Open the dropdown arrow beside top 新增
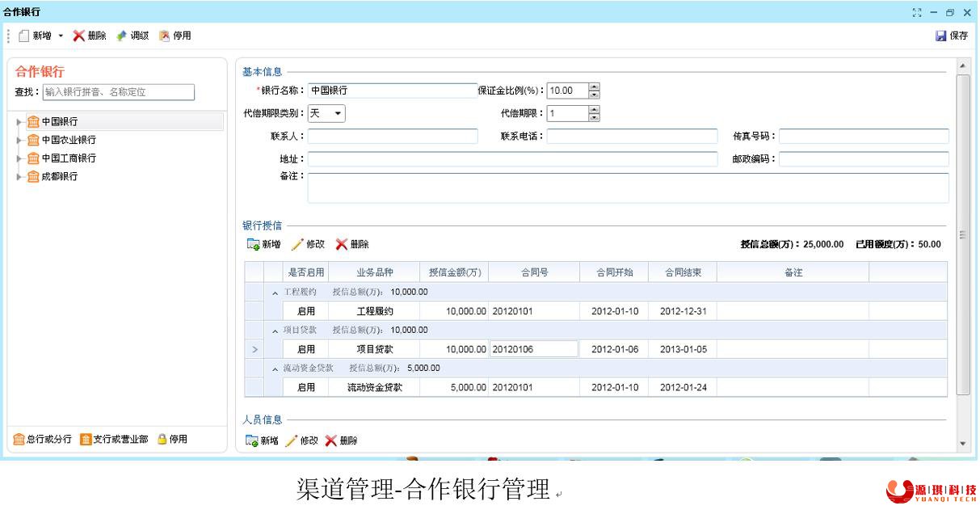The width and height of the screenshot is (980, 510). pyautogui.click(x=61, y=36)
